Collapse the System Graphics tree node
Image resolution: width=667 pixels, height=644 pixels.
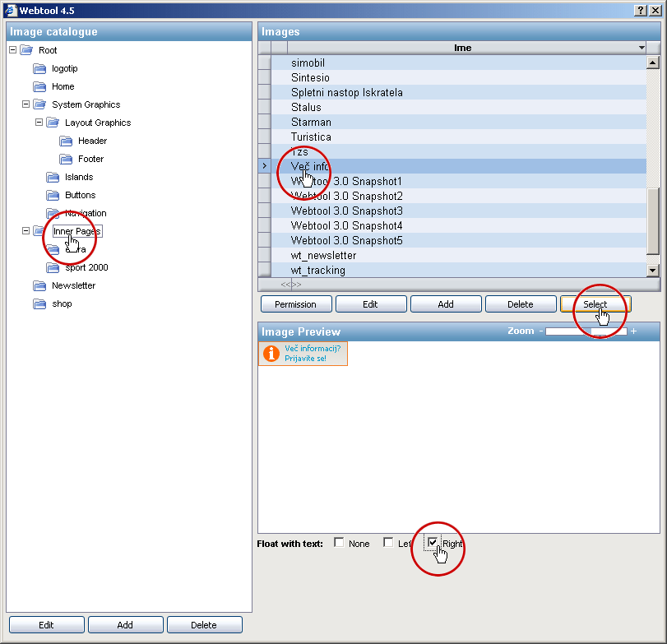[25, 104]
